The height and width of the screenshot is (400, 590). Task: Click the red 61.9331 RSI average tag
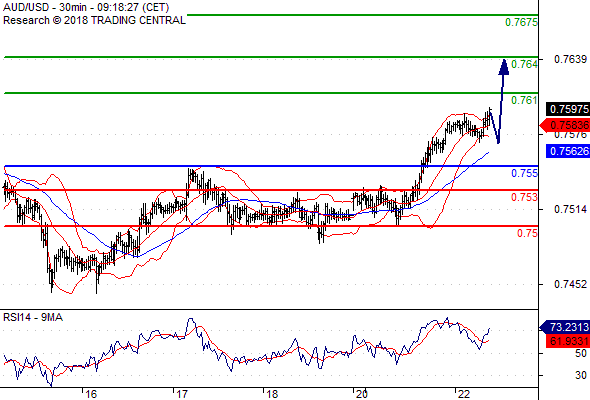[567, 341]
